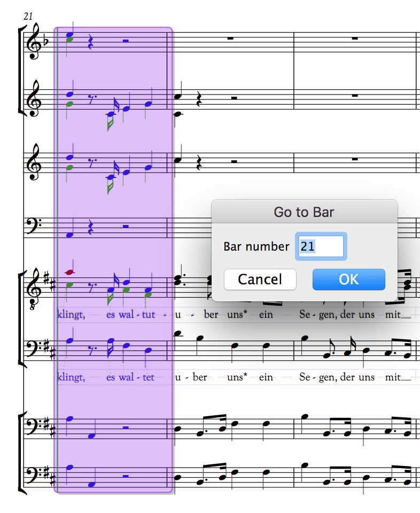
Task: Click the octave treble clef on the tenor staff
Action: pos(34,289)
